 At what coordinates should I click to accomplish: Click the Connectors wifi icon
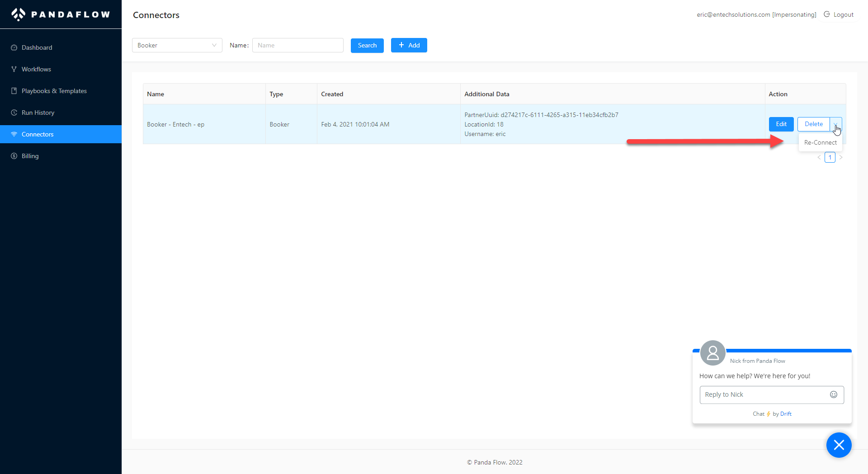[x=14, y=134]
